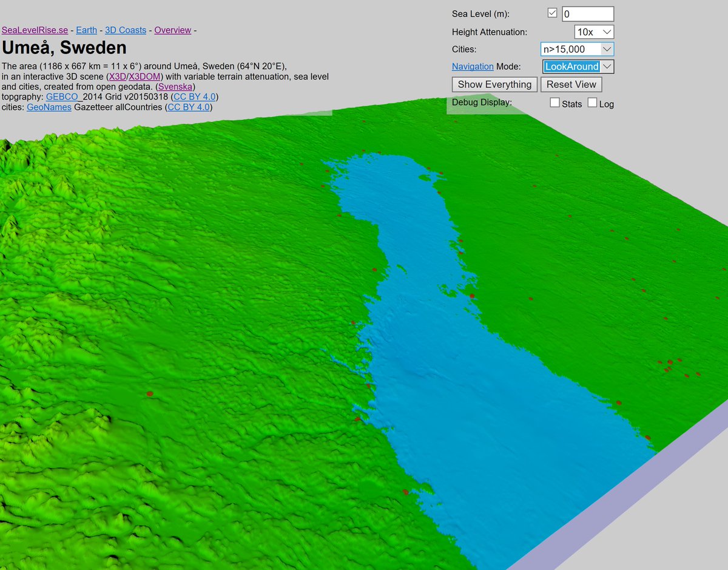Image resolution: width=728 pixels, height=570 pixels.
Task: Open CC BY 4.0 link after GEBCO grid
Action: coord(194,97)
